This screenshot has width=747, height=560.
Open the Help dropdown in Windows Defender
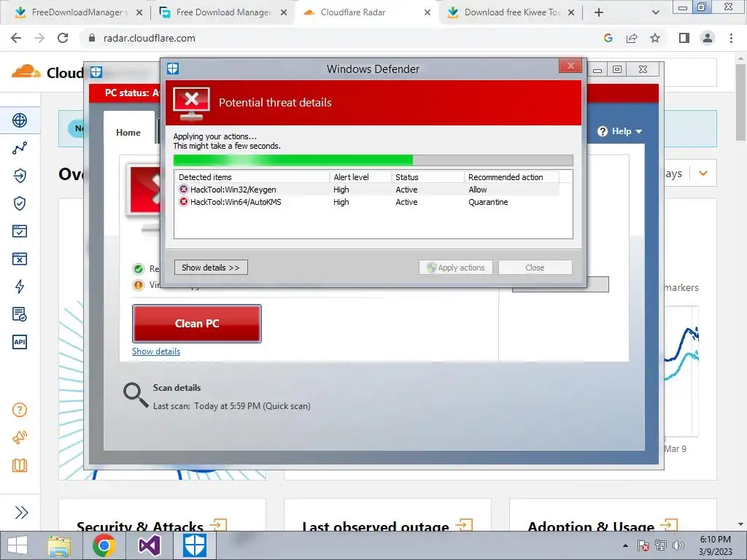(620, 131)
